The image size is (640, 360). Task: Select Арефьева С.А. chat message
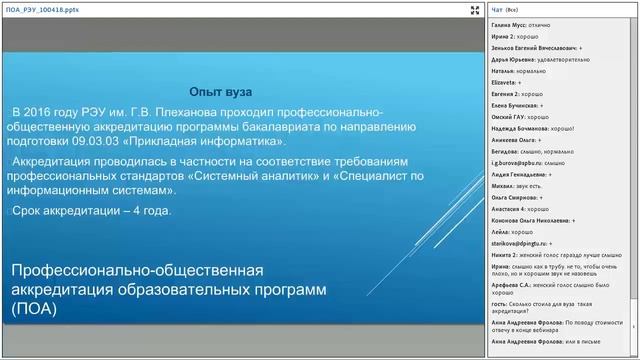pos(551,289)
